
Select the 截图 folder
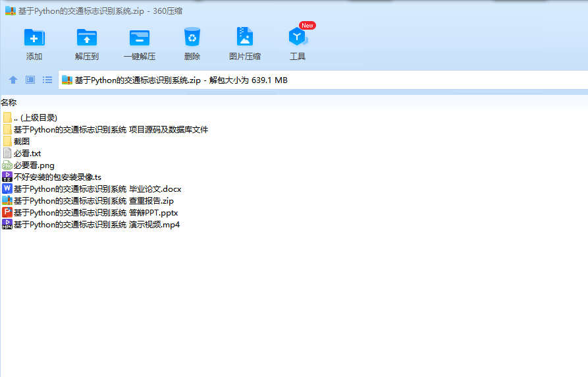(16, 142)
